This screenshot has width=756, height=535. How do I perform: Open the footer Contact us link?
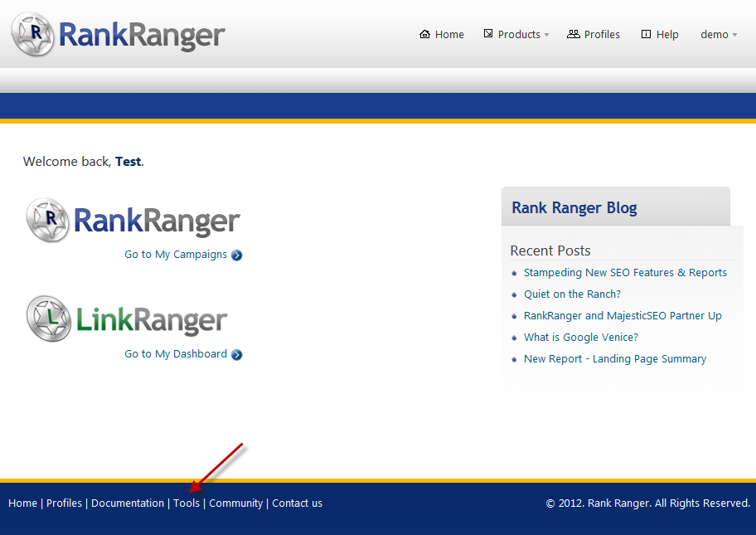click(x=297, y=503)
